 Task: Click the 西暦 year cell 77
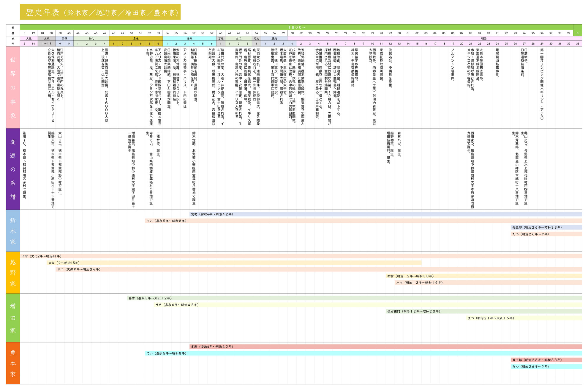pyautogui.click(x=372, y=33)
